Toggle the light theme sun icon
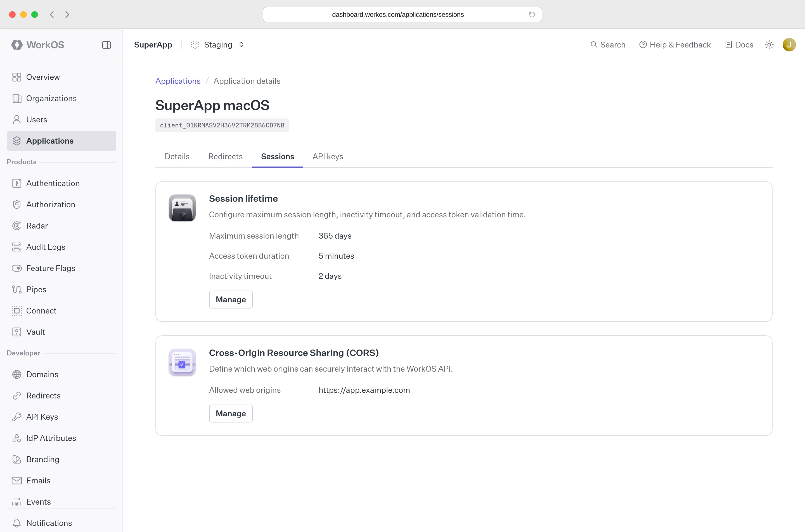Screen dimensions: 805x532 tap(769, 45)
